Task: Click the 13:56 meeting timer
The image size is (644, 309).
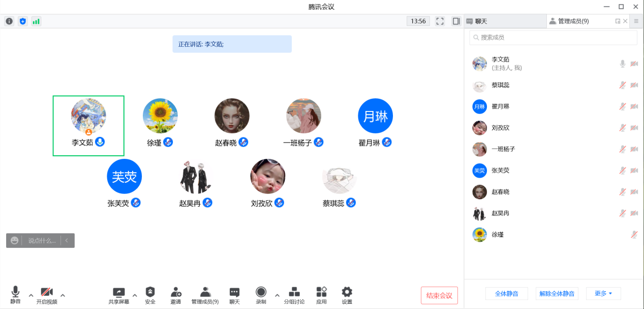Action: click(x=418, y=21)
